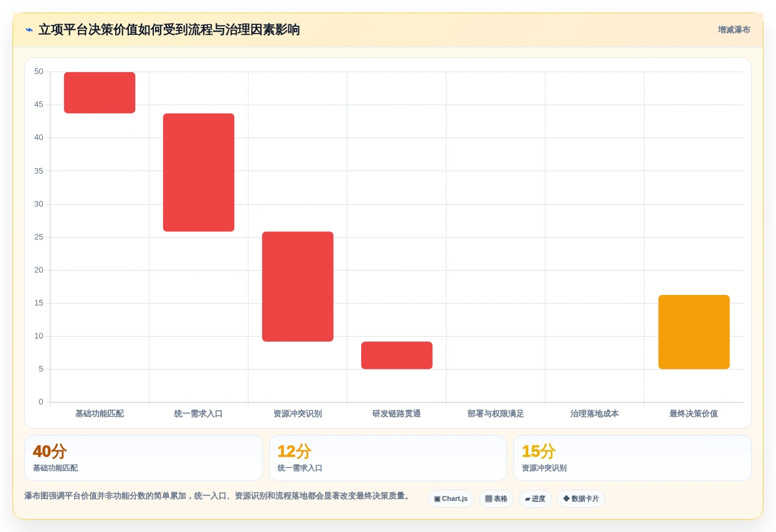
Task: Open the 12分 统一需求入口 data card
Action: pyautogui.click(x=388, y=458)
